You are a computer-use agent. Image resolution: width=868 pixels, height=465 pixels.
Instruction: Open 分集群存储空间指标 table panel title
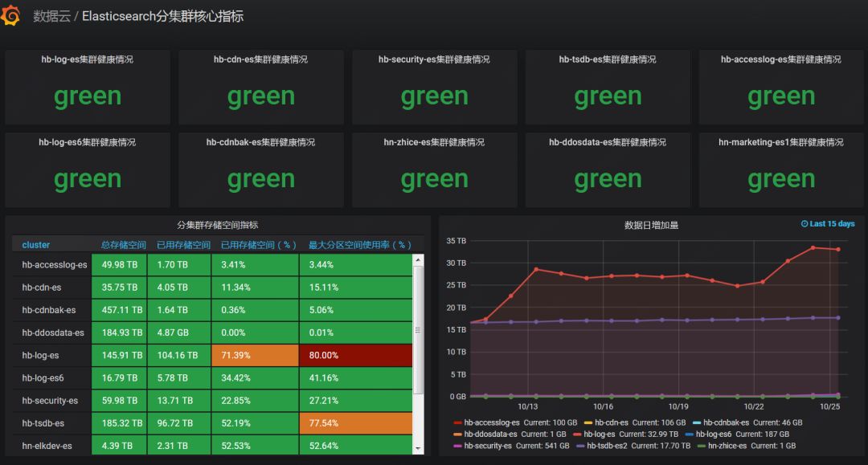(218, 225)
